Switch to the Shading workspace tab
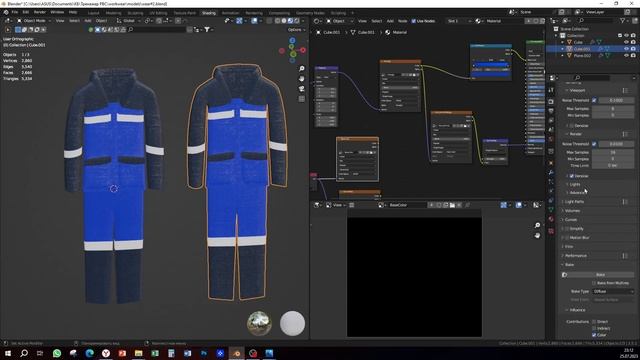640x360 pixels. pyautogui.click(x=208, y=13)
